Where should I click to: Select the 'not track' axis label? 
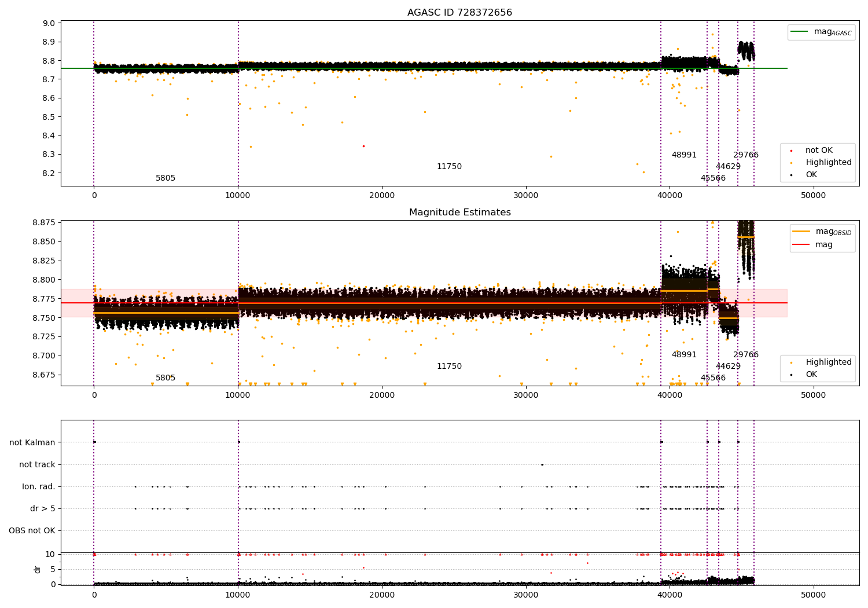tap(37, 464)
